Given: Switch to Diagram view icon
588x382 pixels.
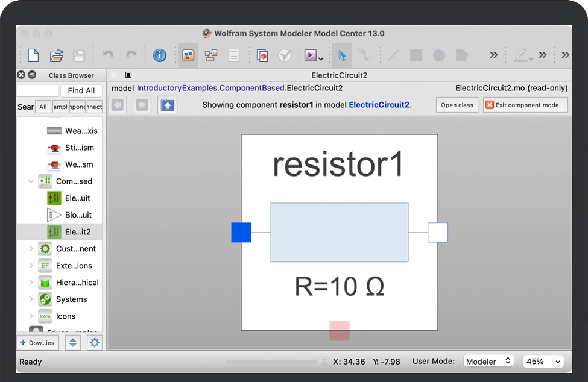Looking at the screenshot, I should (x=210, y=56).
